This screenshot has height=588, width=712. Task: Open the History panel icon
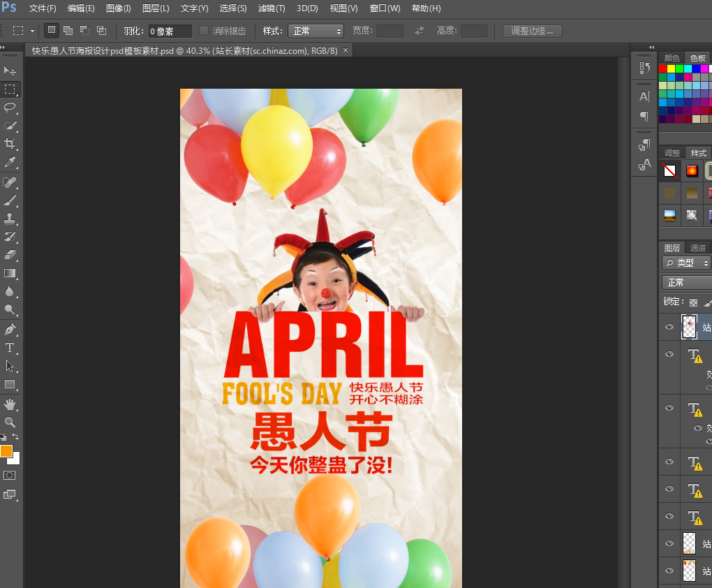click(x=644, y=68)
